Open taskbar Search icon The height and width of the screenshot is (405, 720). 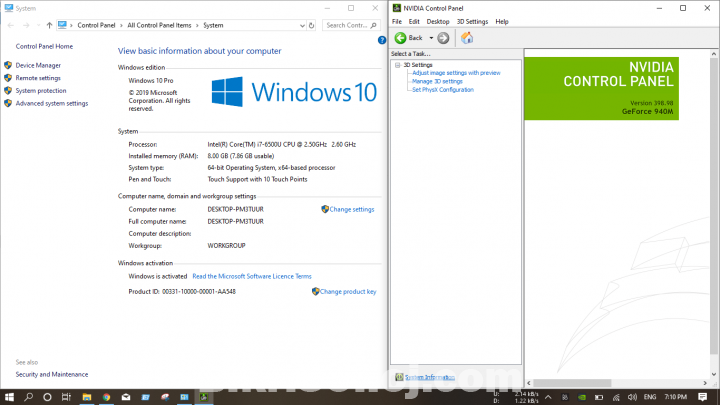point(28,397)
